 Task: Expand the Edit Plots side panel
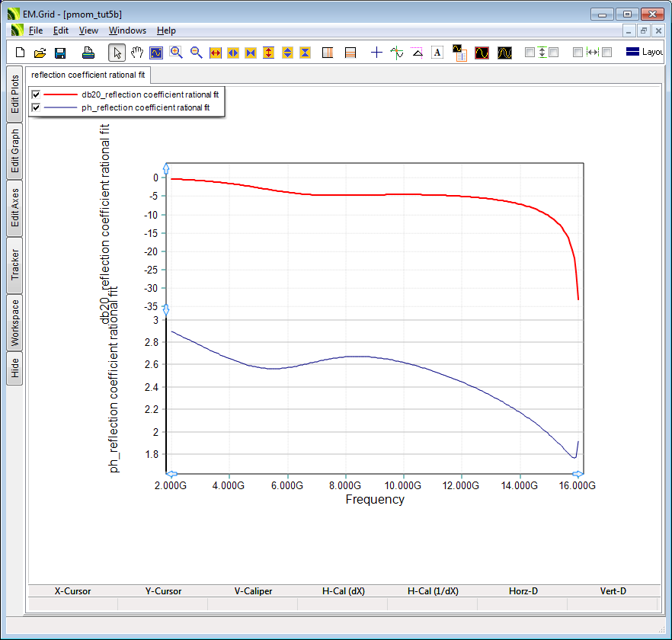tap(14, 94)
